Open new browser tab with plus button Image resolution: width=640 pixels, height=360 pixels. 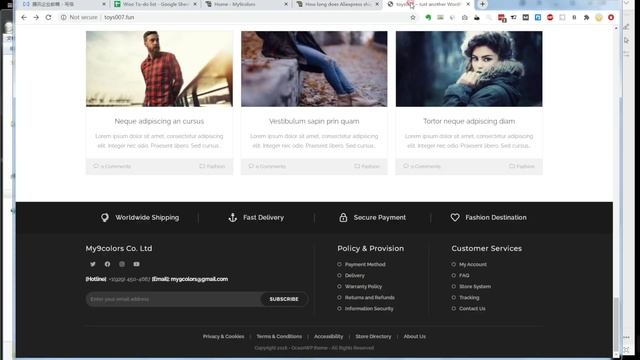click(x=482, y=4)
